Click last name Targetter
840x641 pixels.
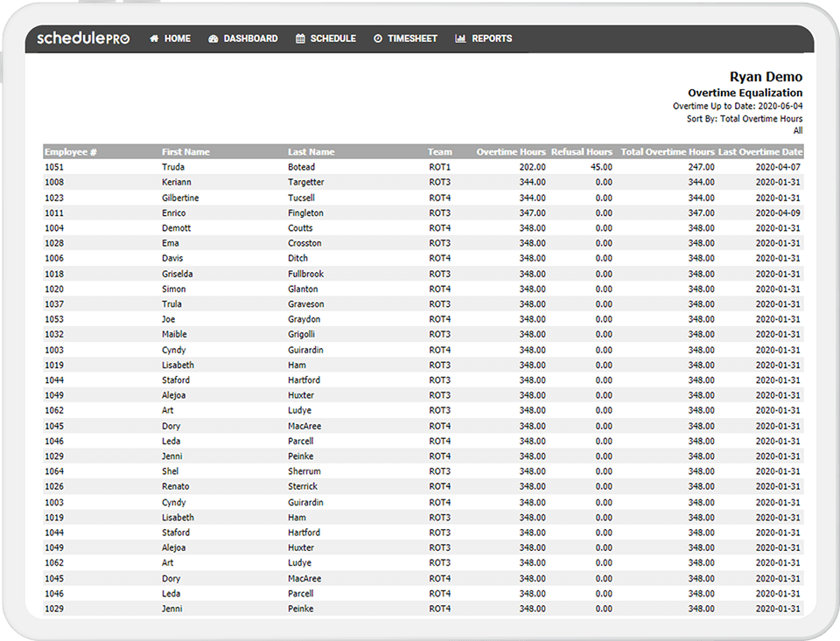click(306, 182)
